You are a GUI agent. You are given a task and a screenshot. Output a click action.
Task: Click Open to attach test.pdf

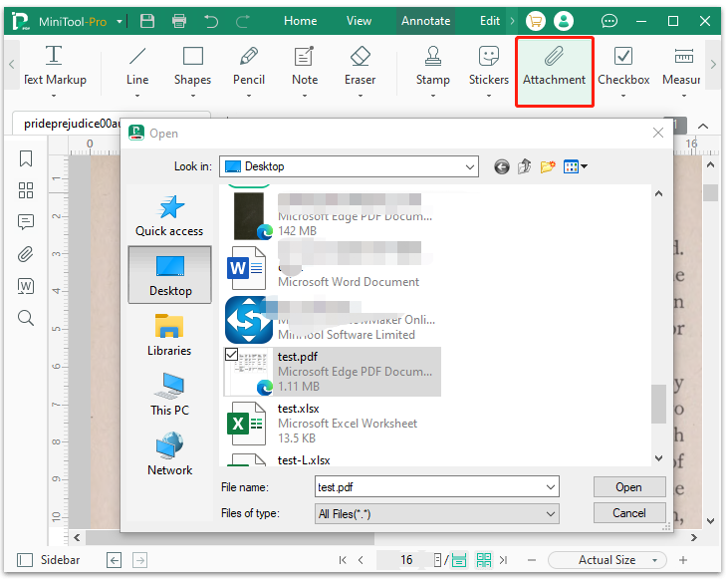pyautogui.click(x=629, y=487)
